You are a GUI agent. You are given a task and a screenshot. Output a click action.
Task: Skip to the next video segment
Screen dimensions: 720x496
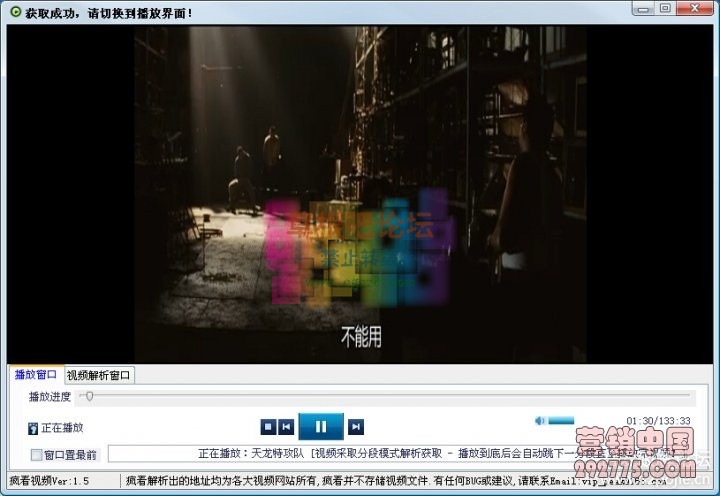355,427
